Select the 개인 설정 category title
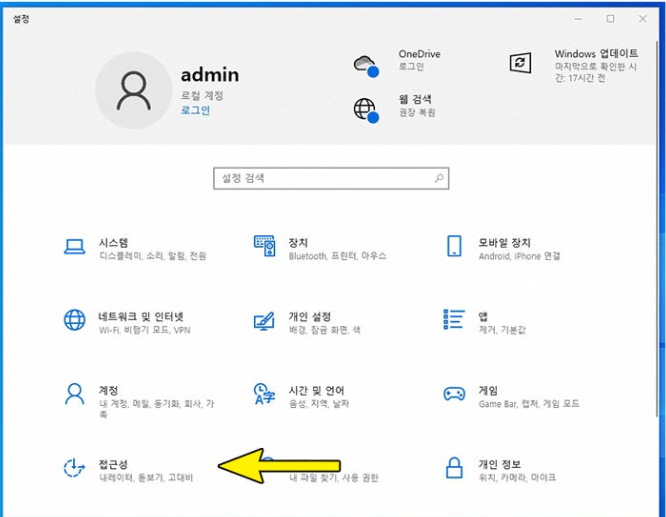Screen dimensions: 666x517 click(x=310, y=316)
